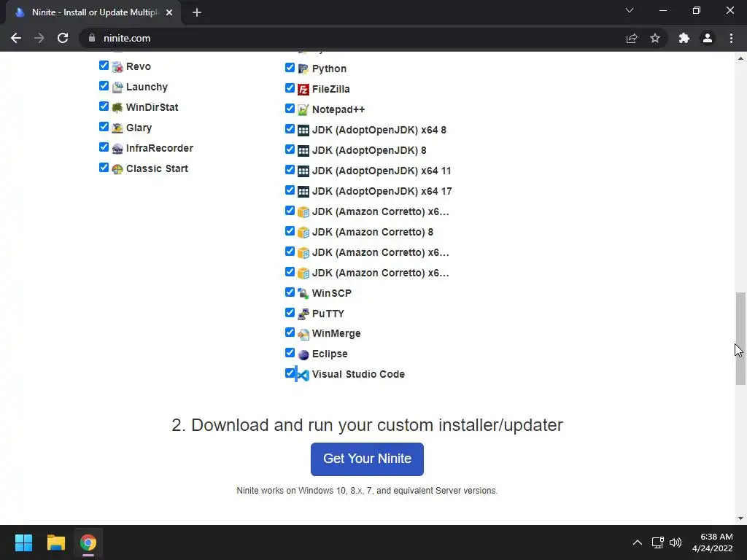
Task: Uncheck the InfraRecorder checkbox
Action: (104, 147)
